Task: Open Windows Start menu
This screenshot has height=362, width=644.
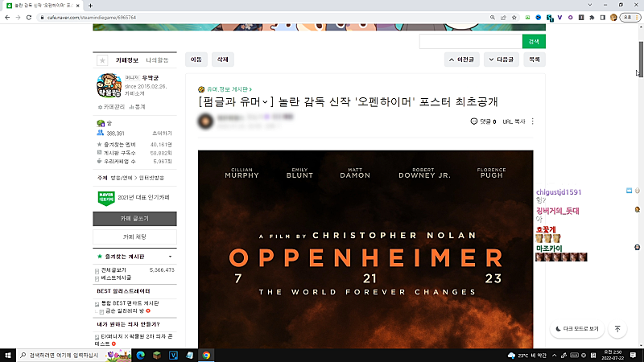Action: (8, 355)
